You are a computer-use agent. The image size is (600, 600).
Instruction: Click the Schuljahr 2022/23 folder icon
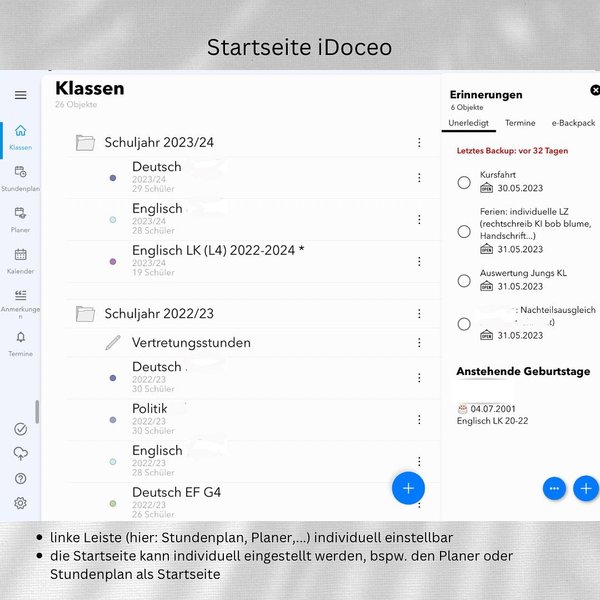[x=85, y=314]
